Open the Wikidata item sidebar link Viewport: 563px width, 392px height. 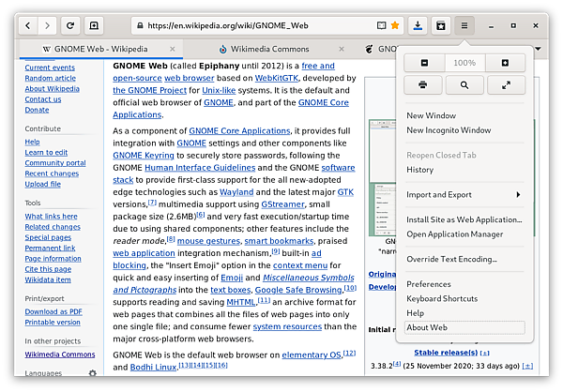(x=48, y=280)
